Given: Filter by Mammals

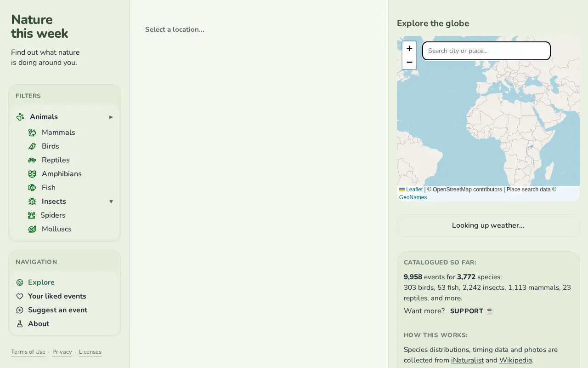Looking at the screenshot, I should 58,132.
